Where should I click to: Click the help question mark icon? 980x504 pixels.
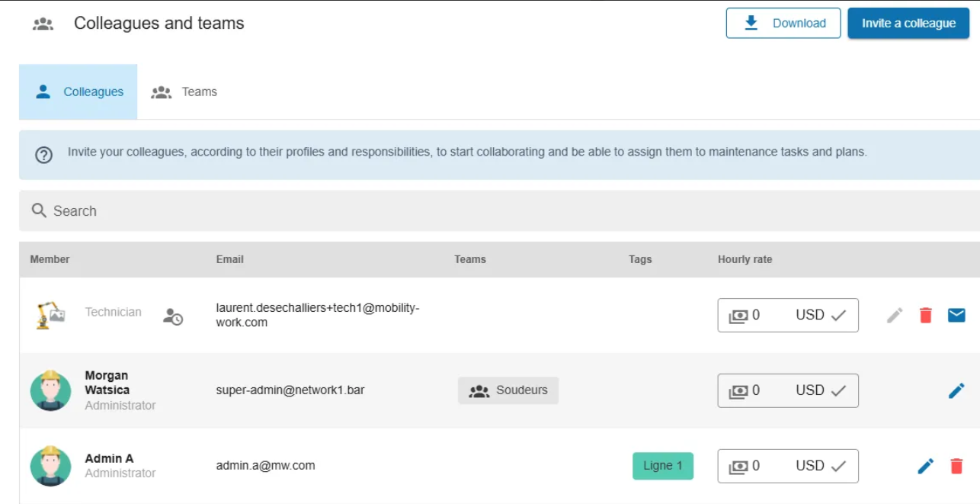44,155
